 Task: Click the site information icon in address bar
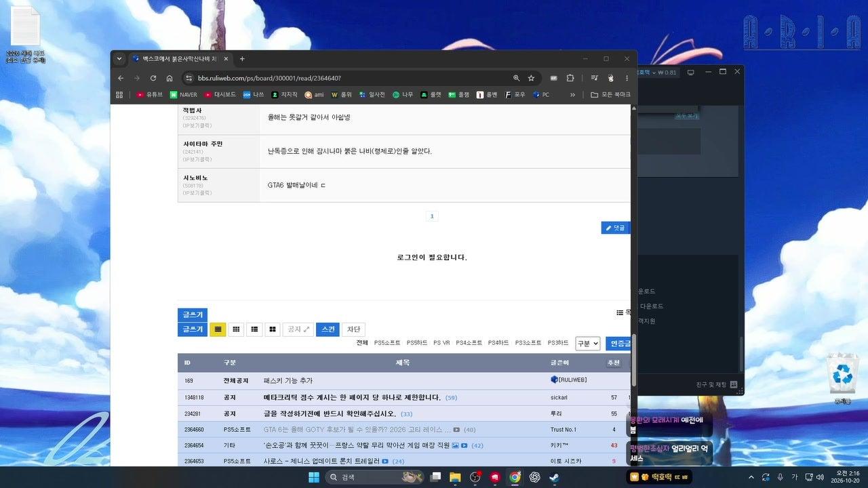(x=189, y=78)
